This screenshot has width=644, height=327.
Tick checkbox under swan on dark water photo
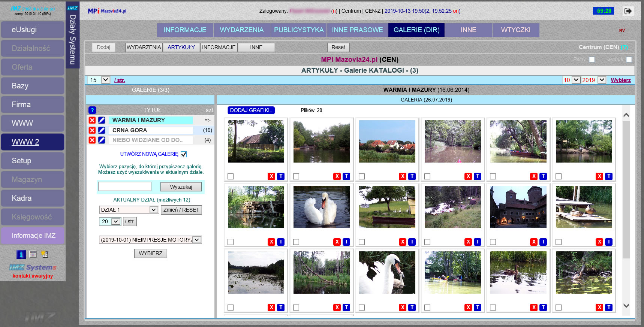click(x=296, y=242)
